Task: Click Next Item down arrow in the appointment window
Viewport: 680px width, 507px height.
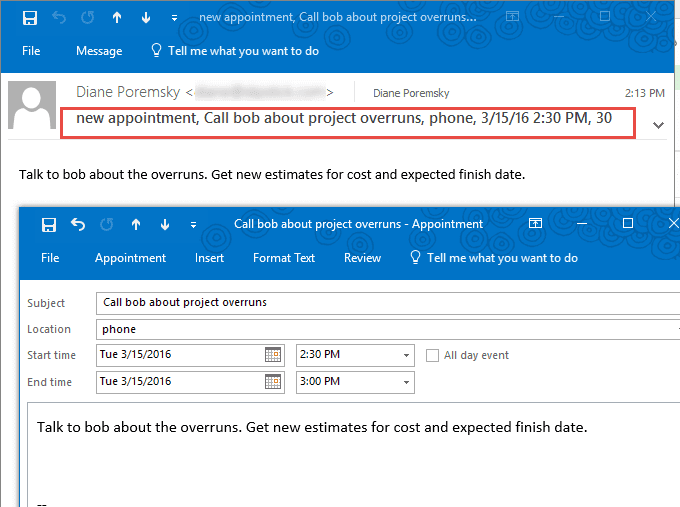Action: tap(165, 225)
